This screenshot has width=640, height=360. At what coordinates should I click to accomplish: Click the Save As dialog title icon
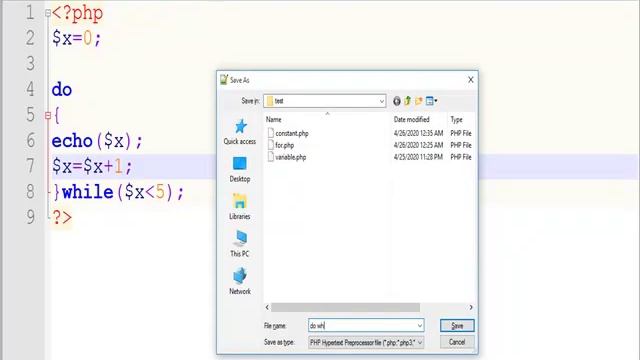tap(224, 80)
